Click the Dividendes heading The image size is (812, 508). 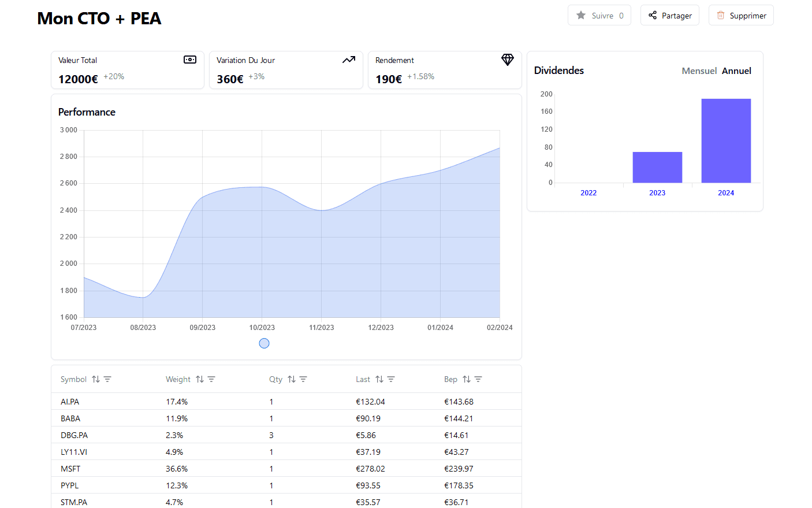click(x=559, y=71)
